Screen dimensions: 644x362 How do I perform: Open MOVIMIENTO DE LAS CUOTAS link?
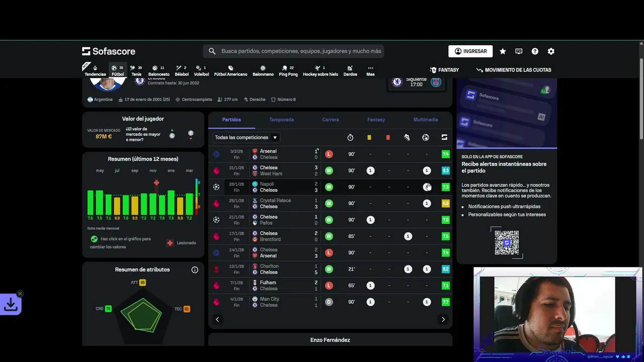tap(514, 70)
